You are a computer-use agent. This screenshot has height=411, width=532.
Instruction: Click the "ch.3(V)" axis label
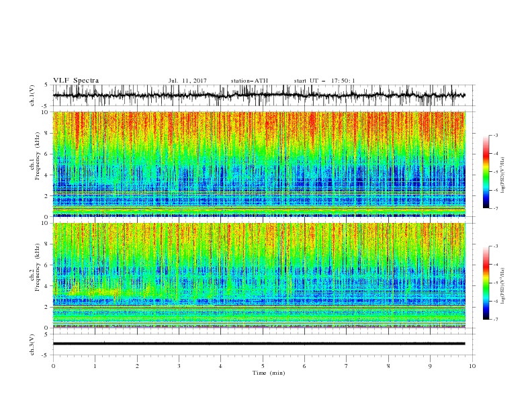[x=32, y=345]
